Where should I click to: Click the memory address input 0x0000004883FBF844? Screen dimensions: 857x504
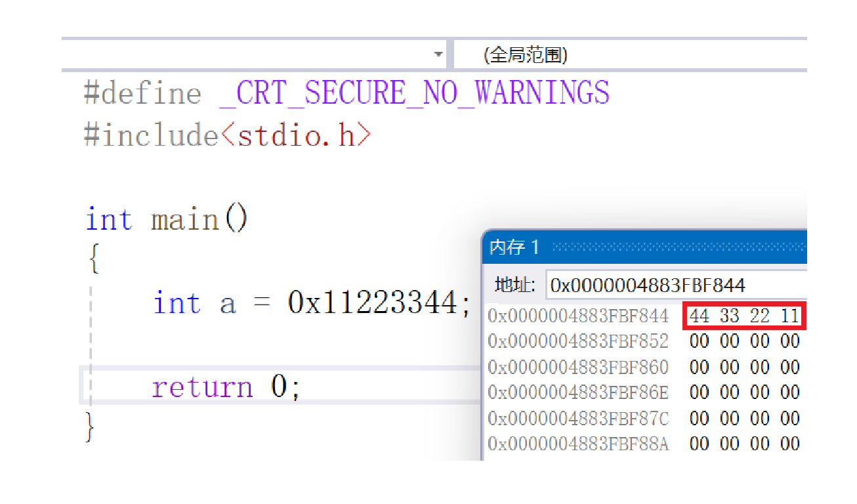(676, 285)
